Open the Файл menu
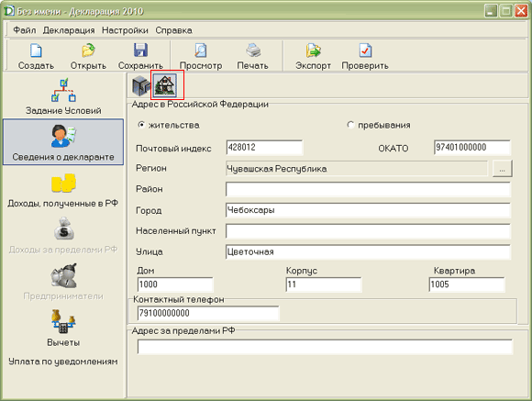532x401 pixels. (x=25, y=30)
